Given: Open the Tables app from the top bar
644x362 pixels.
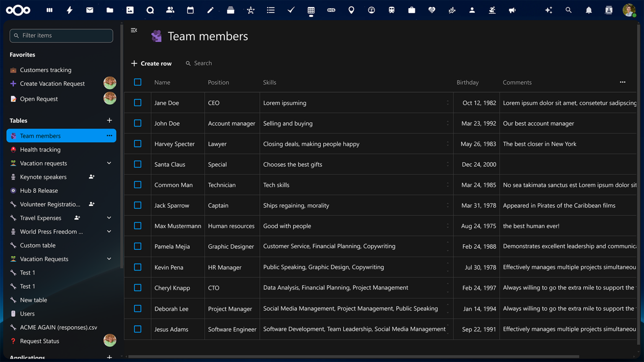Looking at the screenshot, I should click(311, 10).
